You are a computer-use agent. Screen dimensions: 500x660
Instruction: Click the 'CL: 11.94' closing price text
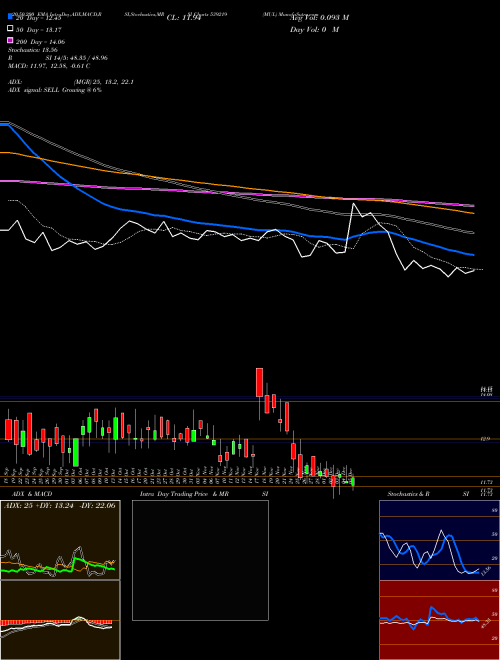tap(185, 18)
